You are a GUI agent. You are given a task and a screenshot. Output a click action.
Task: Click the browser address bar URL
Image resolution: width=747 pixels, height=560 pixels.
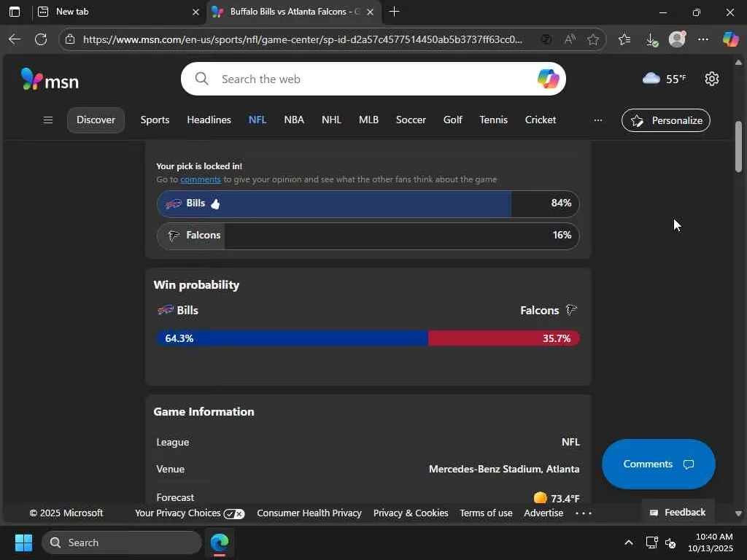303,39
